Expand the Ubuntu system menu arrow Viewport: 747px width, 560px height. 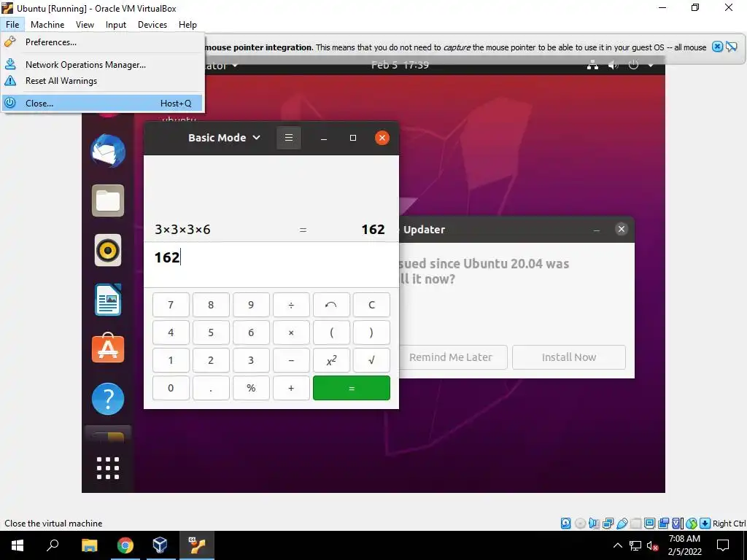click(651, 65)
